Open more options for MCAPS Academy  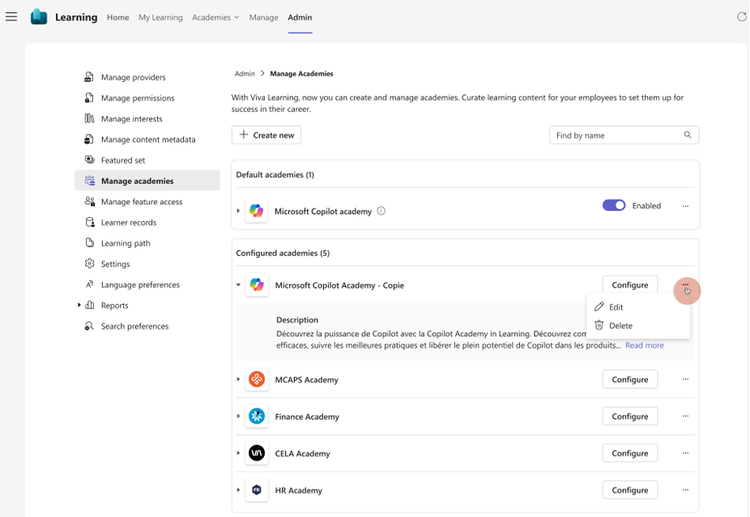click(x=685, y=379)
